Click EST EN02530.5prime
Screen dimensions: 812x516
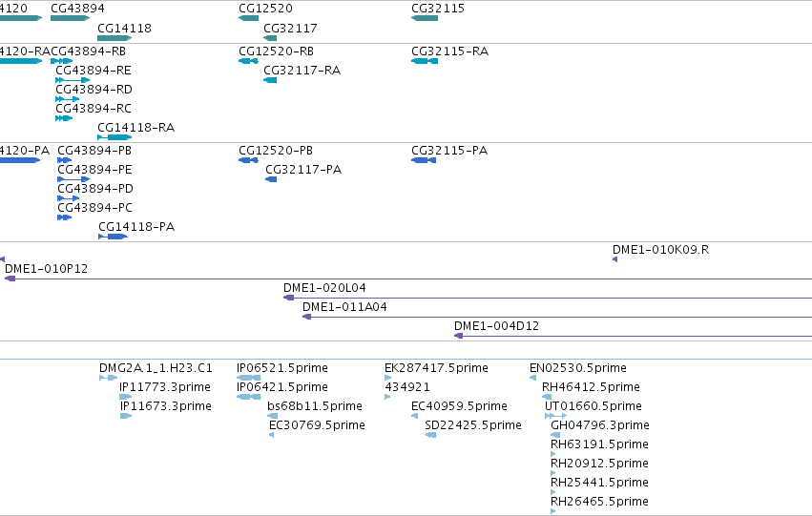point(532,379)
